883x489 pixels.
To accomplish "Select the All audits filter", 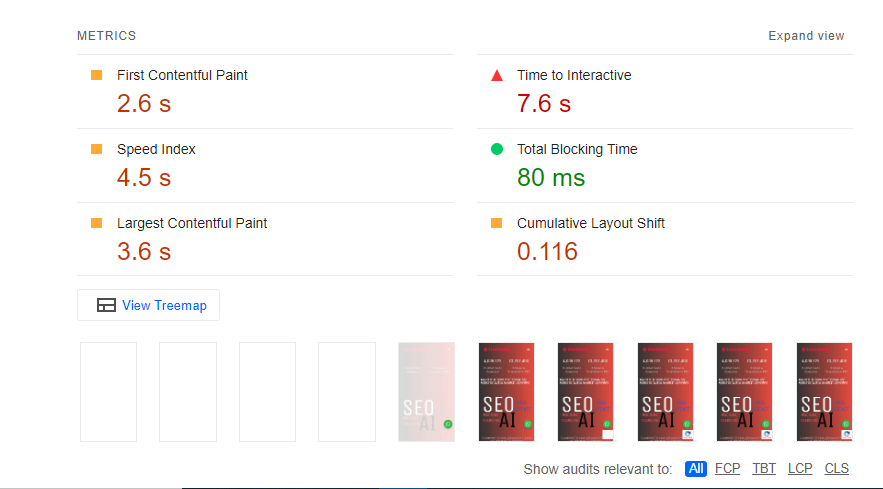I will 695,468.
